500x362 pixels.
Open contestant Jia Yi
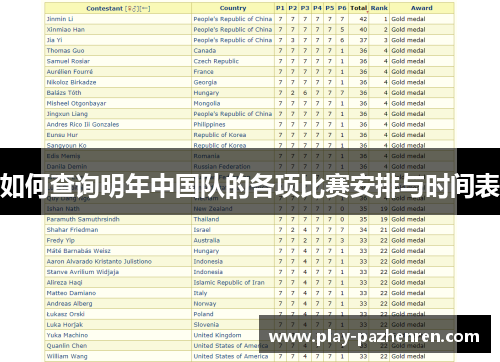pyautogui.click(x=54, y=40)
